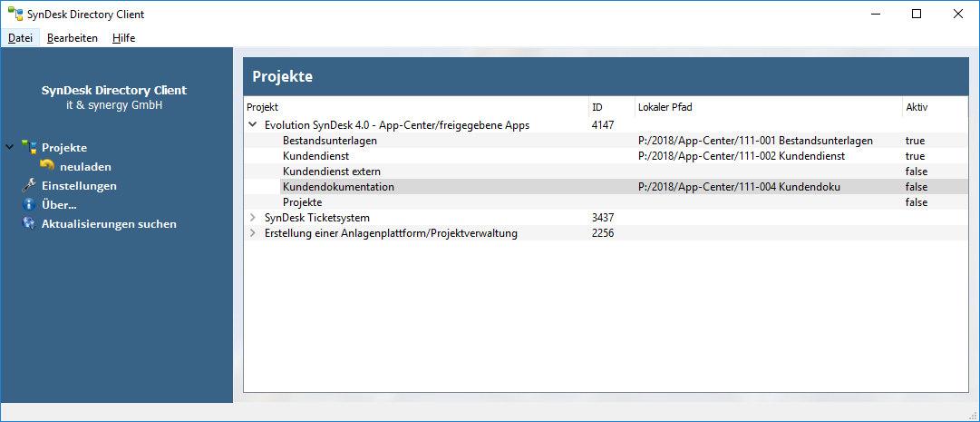Click the Projekte tree icon in sidebar

[29, 148]
